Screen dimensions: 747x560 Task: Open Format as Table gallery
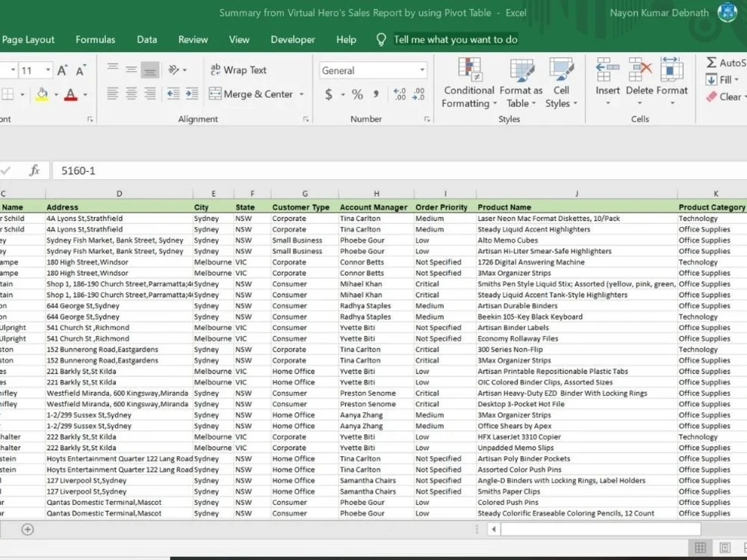pyautogui.click(x=521, y=83)
